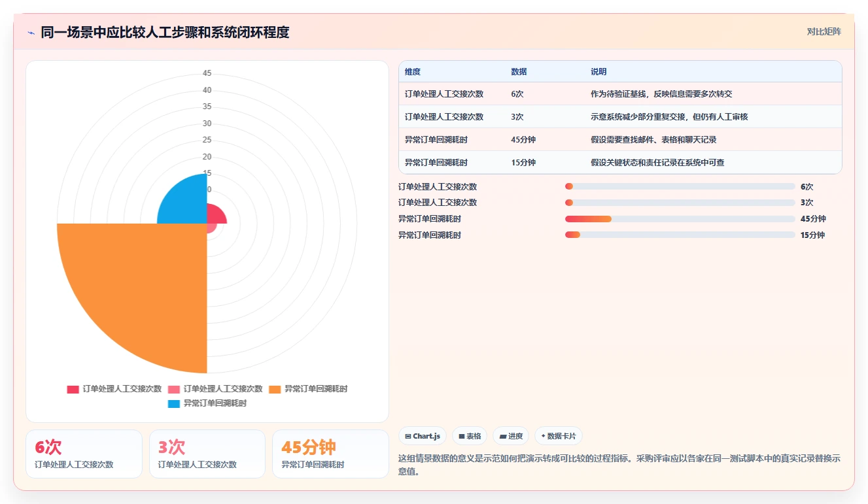Toggle the pink legend swatch for 订单处理人工交接次数
Screen dimensions: 868x504
[174, 389]
